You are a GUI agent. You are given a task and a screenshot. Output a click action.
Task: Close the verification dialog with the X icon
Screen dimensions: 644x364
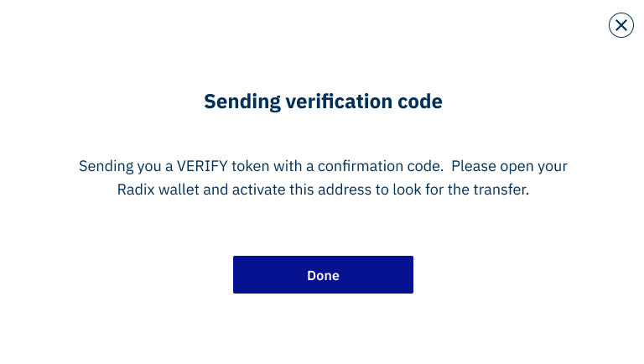(x=621, y=25)
